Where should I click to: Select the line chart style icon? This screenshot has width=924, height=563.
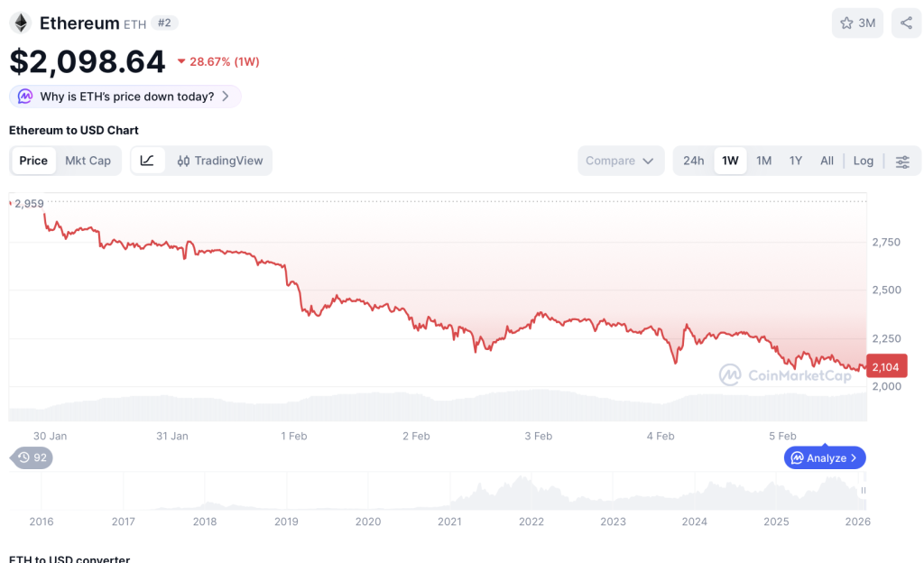click(149, 160)
